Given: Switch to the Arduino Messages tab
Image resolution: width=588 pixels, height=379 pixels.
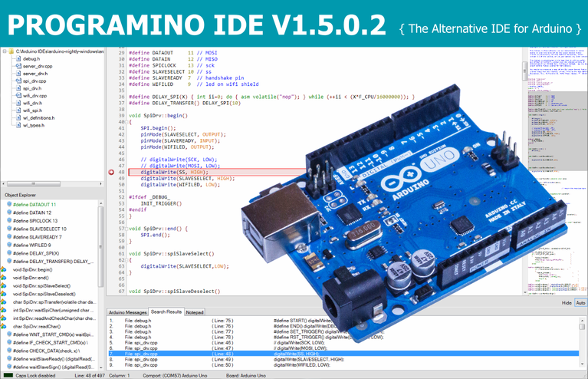Looking at the screenshot, I should point(127,312).
